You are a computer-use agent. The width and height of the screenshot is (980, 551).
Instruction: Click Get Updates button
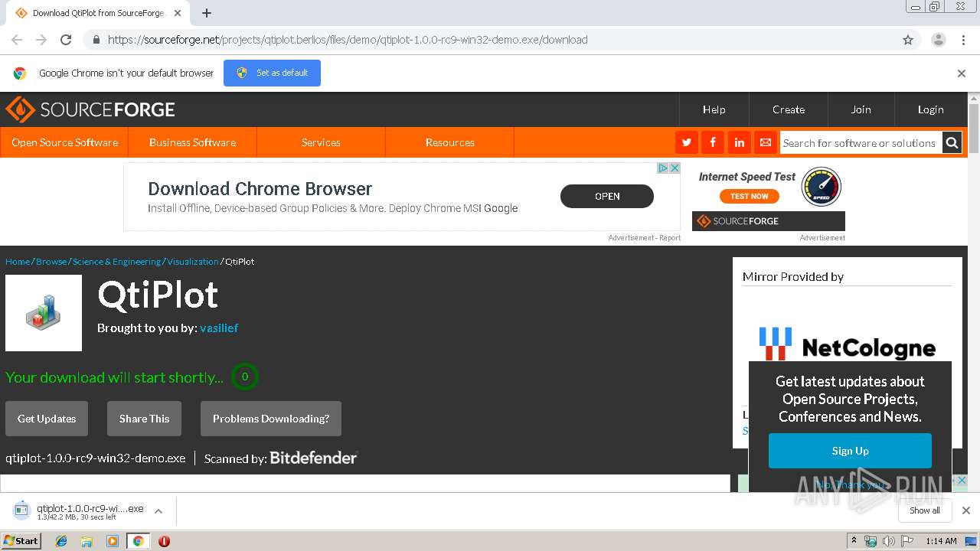(x=47, y=419)
